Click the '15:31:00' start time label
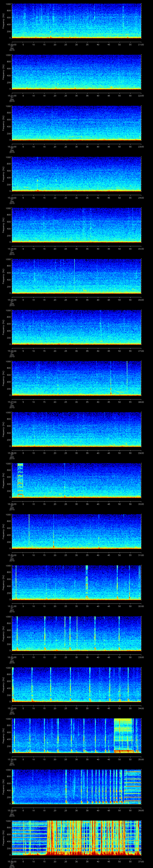This screenshot has height=868, width=153. [12, 606]
